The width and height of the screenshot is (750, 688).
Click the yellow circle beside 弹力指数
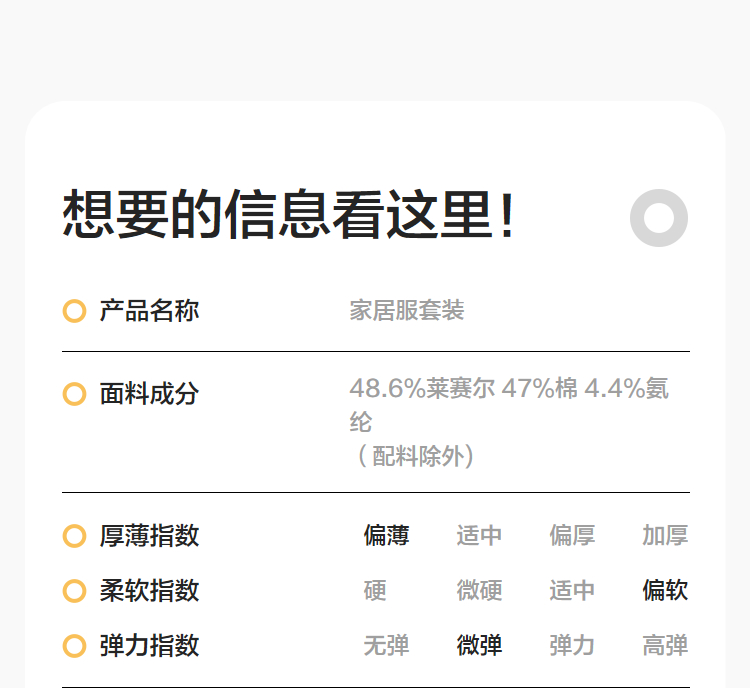tap(74, 646)
